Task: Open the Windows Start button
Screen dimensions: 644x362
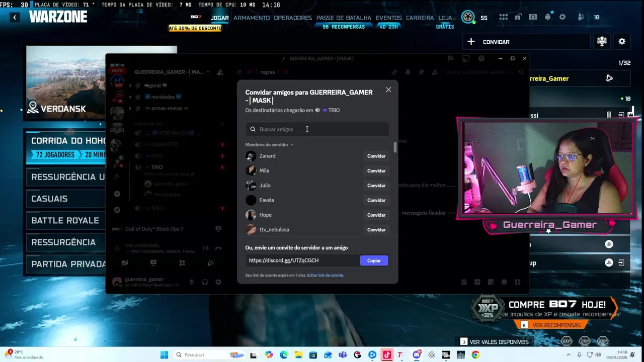Action: point(164,355)
